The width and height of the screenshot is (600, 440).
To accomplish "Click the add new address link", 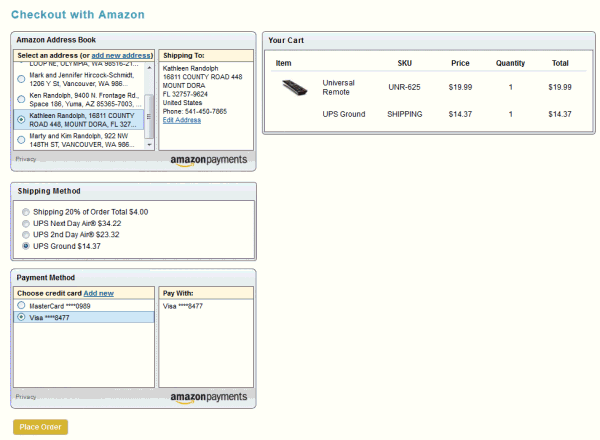I will [121, 55].
